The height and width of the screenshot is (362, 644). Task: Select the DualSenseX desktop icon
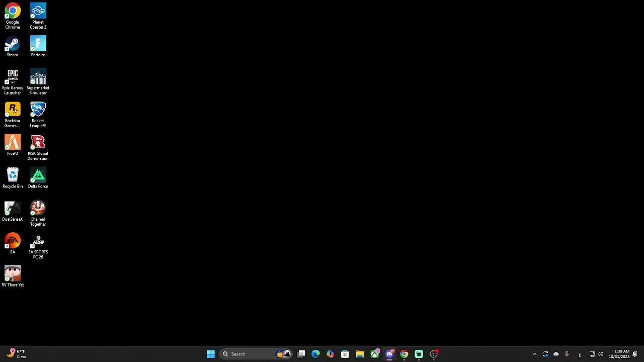coord(13,211)
